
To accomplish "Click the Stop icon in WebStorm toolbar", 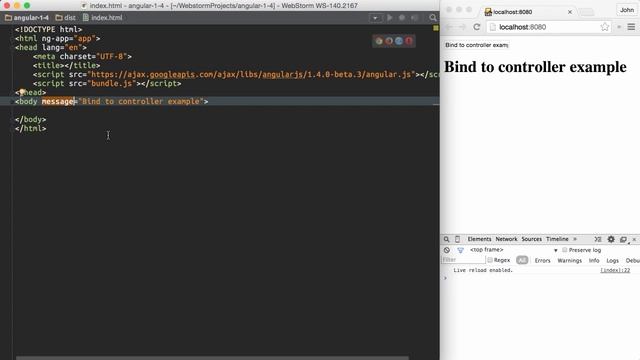I will (x=415, y=18).
